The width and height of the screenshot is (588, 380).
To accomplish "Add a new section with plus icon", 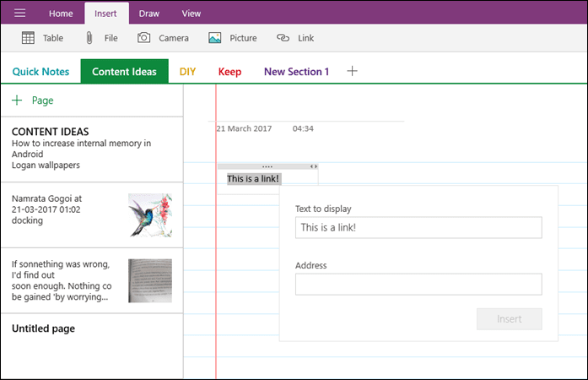I will point(352,71).
